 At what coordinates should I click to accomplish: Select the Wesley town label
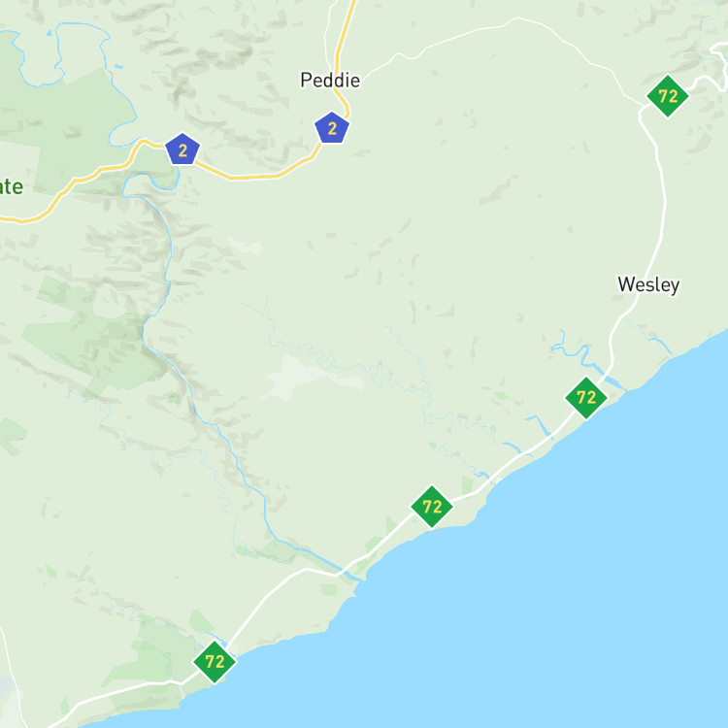pos(648,284)
